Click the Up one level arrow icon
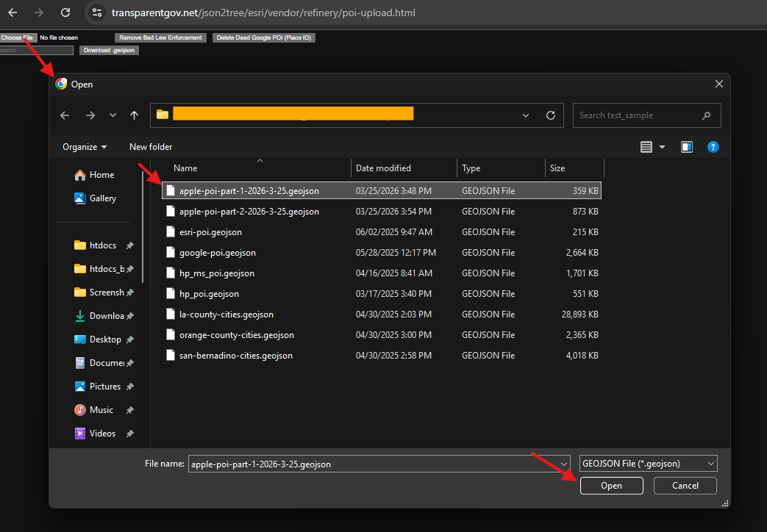The width and height of the screenshot is (767, 532). [134, 115]
